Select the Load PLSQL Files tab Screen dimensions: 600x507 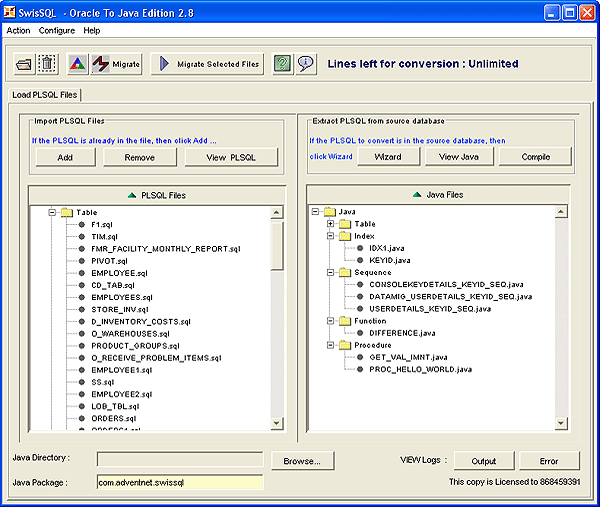[44, 95]
